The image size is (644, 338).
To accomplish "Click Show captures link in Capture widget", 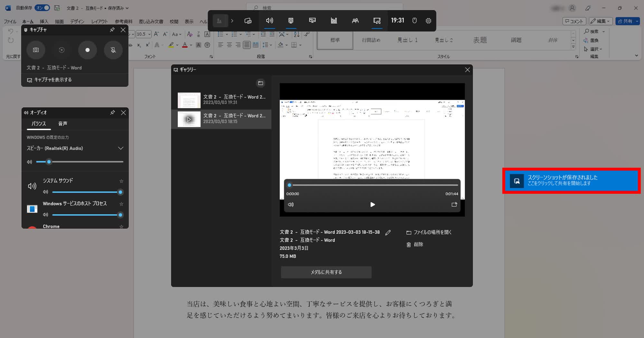I will [49, 80].
